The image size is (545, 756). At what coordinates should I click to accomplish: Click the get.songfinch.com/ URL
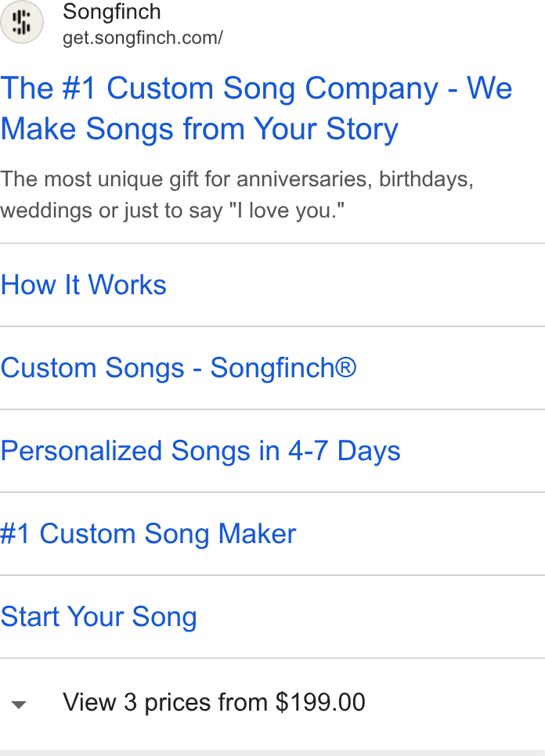[x=143, y=38]
